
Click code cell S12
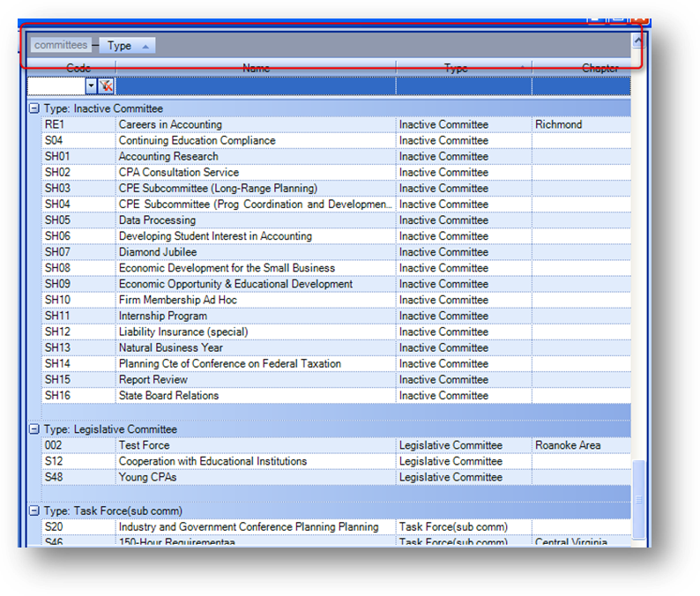[78, 461]
